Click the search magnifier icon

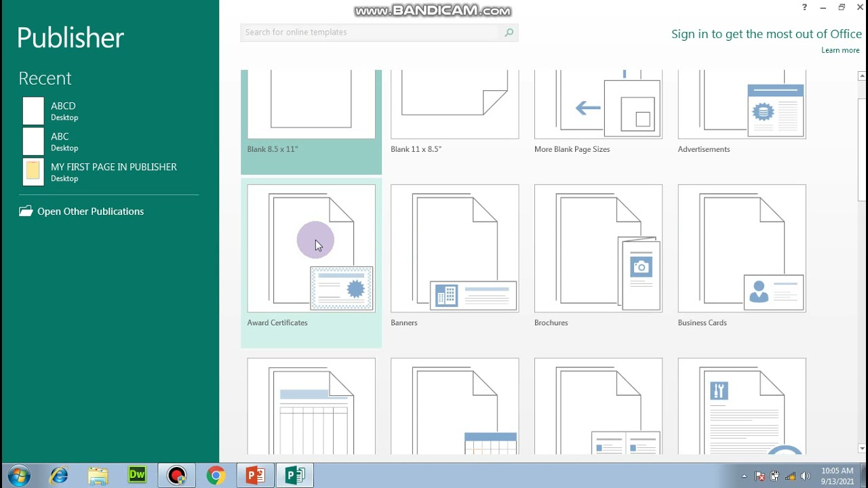tap(509, 33)
